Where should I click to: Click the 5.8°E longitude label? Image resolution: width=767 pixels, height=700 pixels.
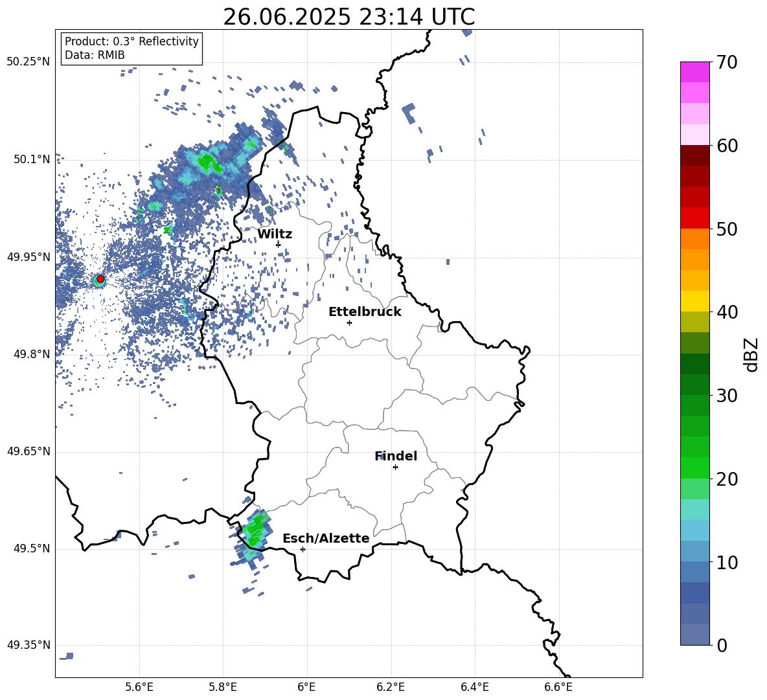point(223,687)
